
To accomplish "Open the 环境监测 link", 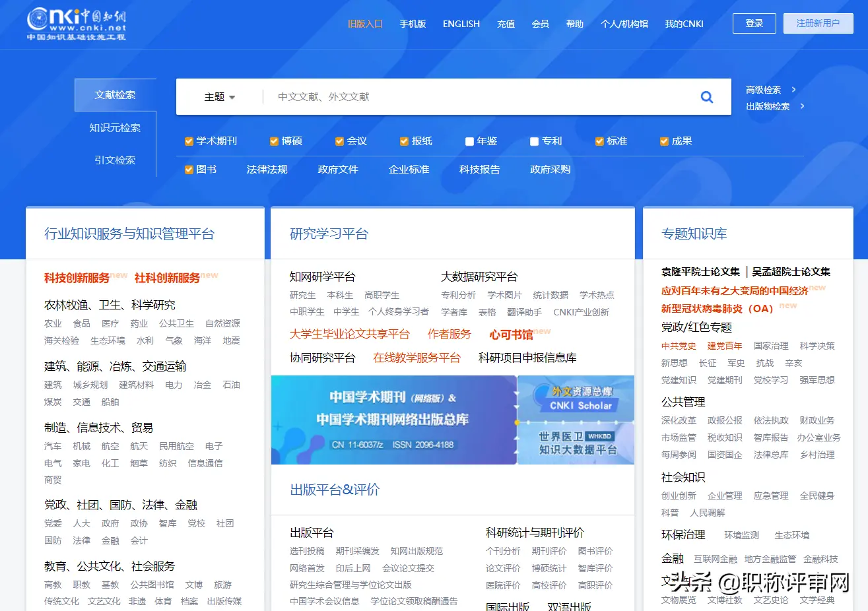I will [x=741, y=535].
